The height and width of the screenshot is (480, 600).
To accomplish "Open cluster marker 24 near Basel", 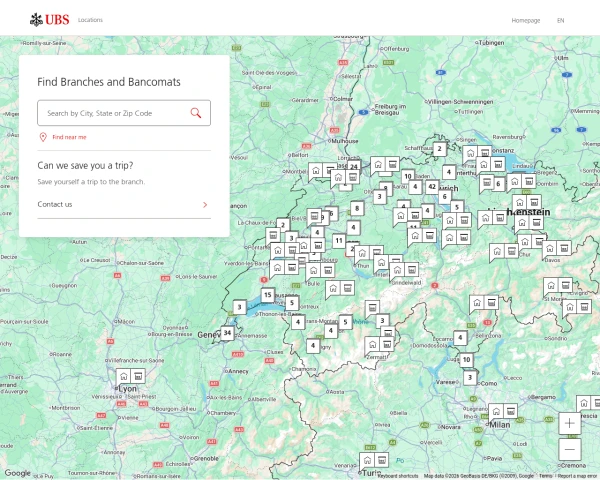I will tap(354, 167).
